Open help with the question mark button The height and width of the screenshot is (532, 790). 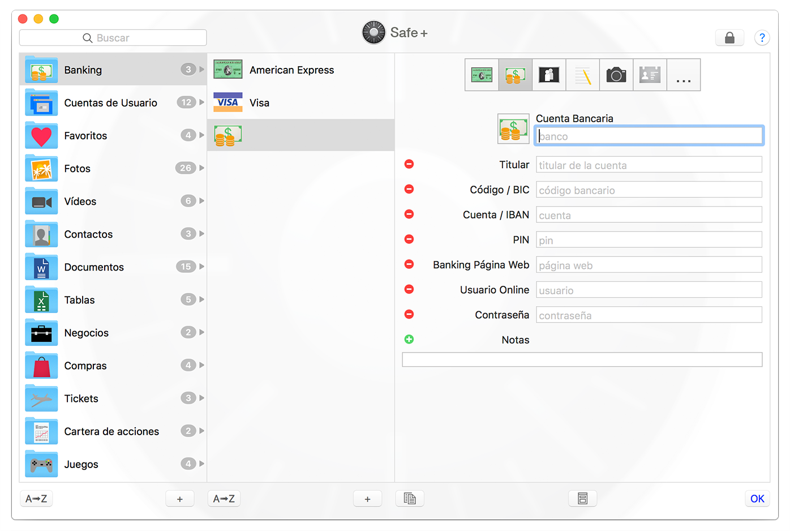762,38
